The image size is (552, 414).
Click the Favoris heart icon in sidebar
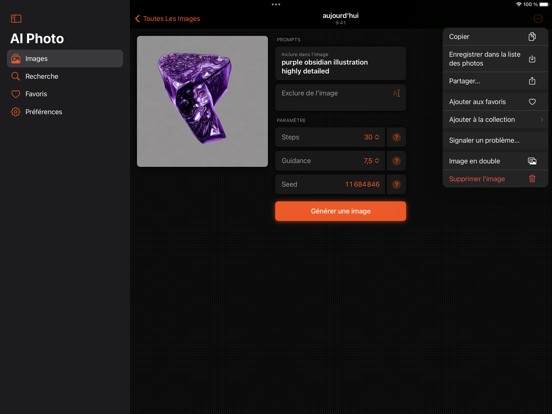click(x=15, y=94)
